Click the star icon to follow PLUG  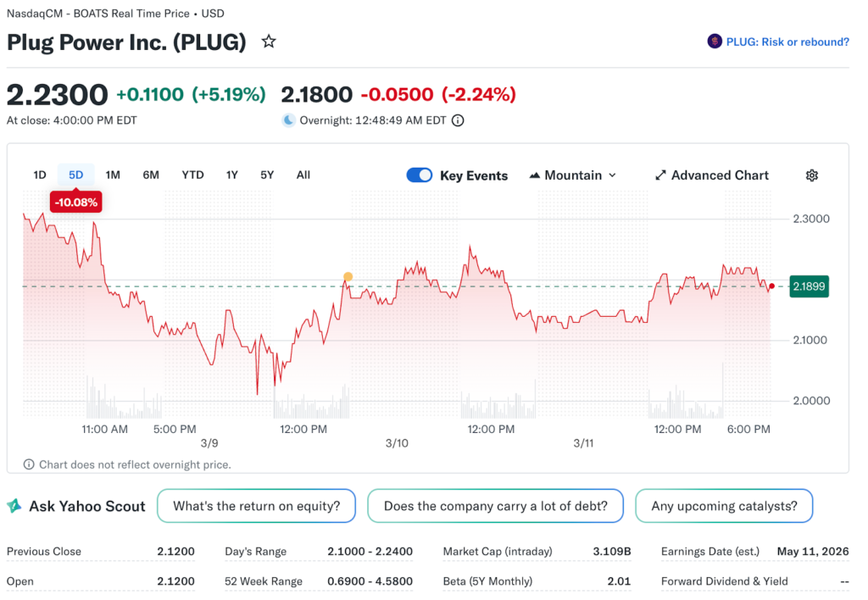[269, 42]
